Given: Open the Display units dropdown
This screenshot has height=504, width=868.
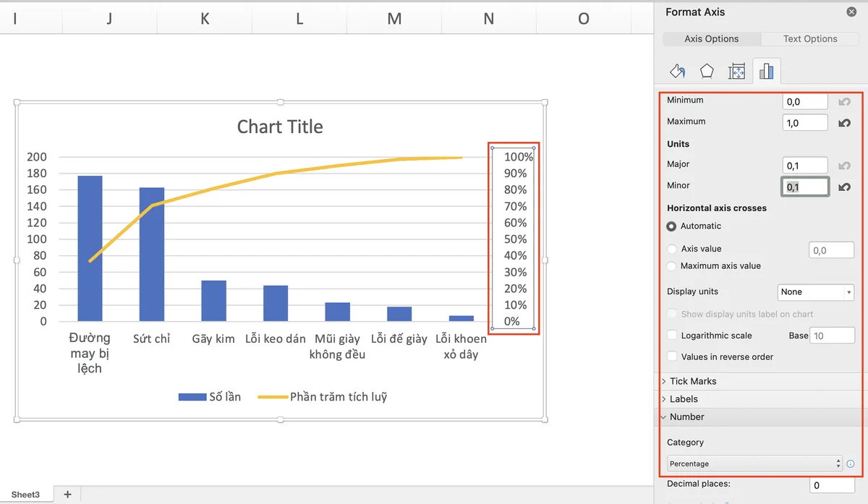Looking at the screenshot, I should click(816, 292).
